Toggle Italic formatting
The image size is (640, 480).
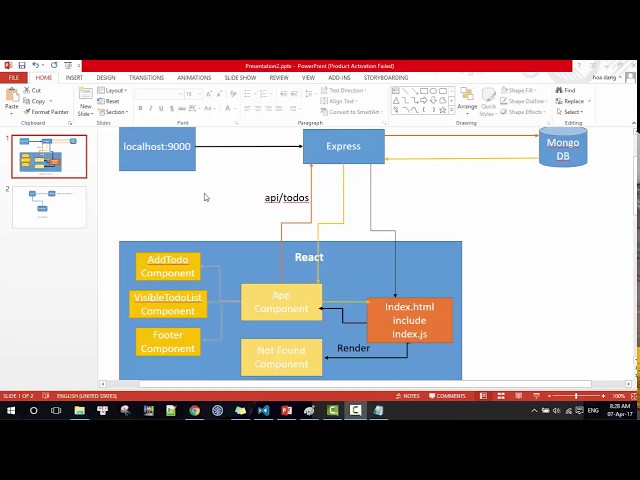pyautogui.click(x=151, y=108)
